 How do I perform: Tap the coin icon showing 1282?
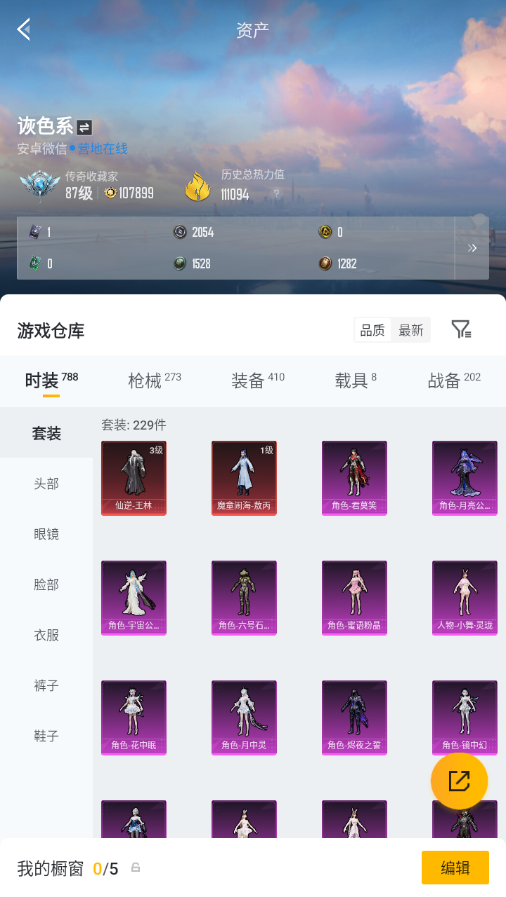click(325, 263)
